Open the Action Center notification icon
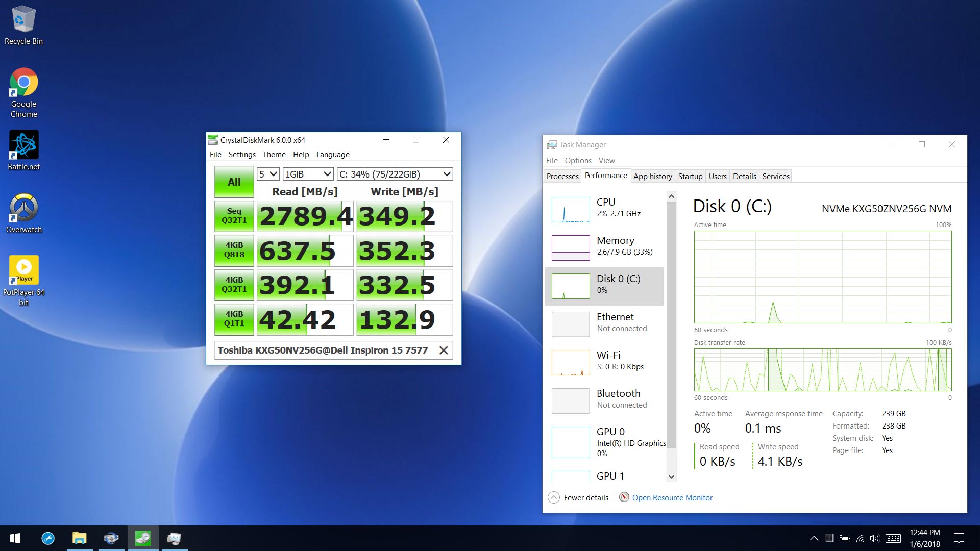980x551 pixels. pos(959,538)
